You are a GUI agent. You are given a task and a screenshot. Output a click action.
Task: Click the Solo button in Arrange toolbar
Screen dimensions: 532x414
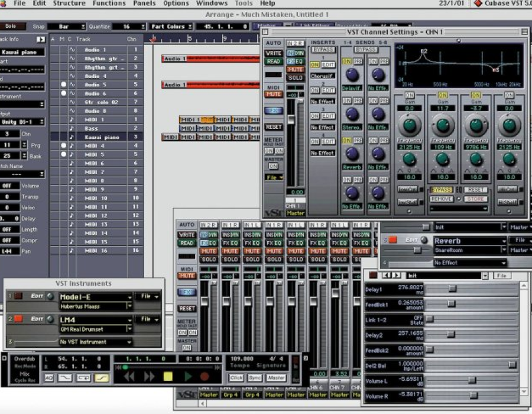pyautogui.click(x=12, y=26)
